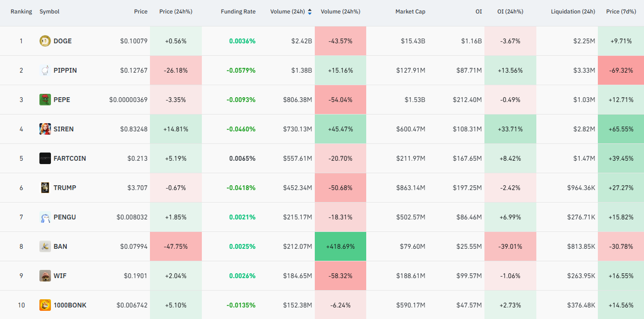
Task: Click the DOGE coin icon
Action: [45, 41]
